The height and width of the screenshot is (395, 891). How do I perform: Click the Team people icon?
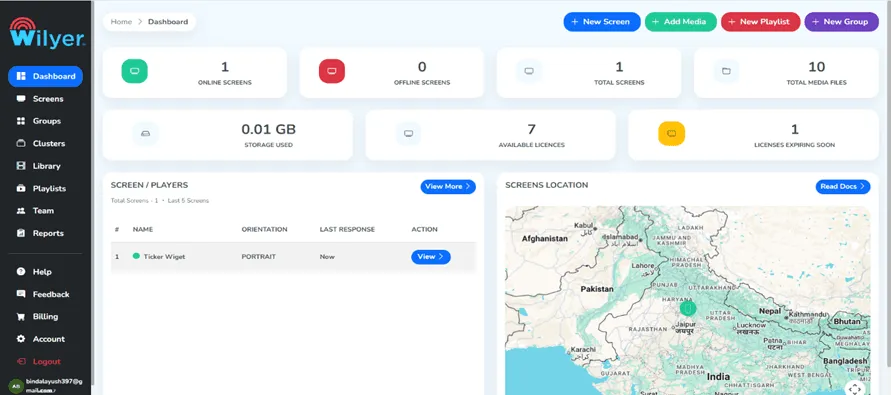[21, 211]
